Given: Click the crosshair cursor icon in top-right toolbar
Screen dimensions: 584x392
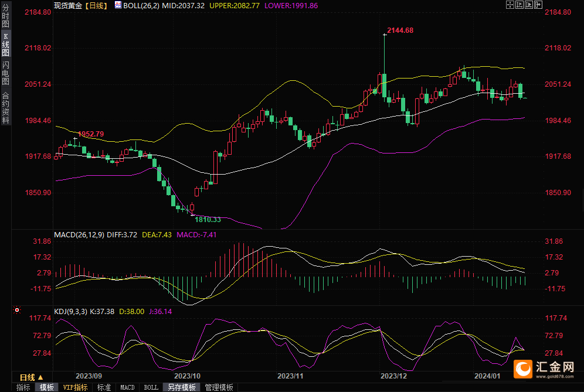Looking at the screenshot, I should [x=509, y=5].
